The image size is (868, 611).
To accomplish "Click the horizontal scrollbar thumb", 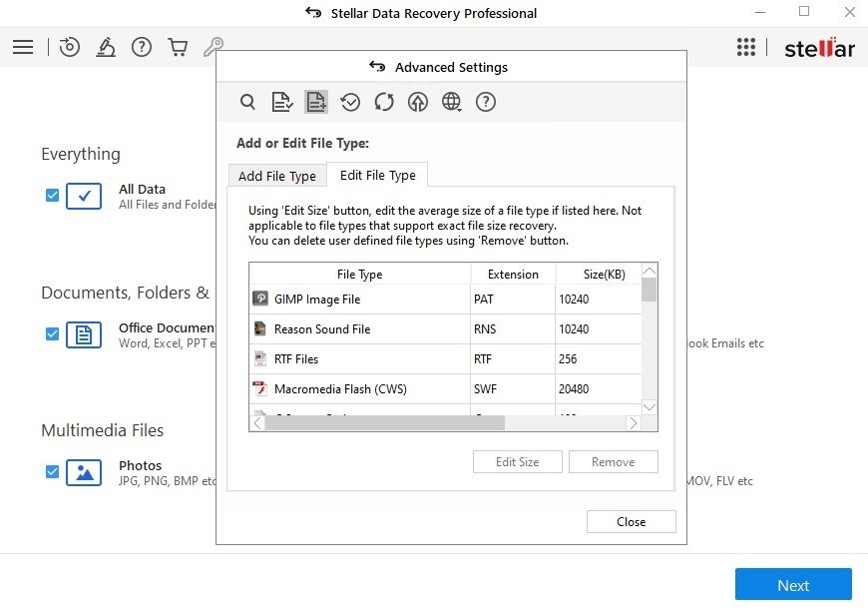I will [x=385, y=423].
